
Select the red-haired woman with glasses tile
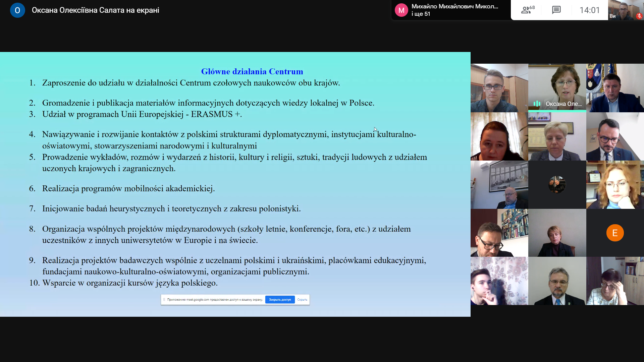[x=615, y=184]
